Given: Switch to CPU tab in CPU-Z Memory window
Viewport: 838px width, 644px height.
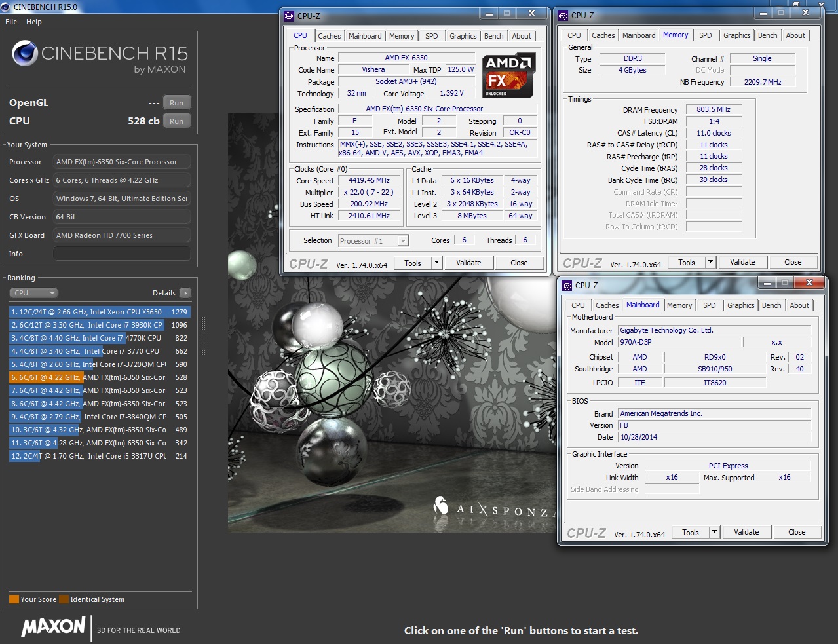Looking at the screenshot, I should (x=574, y=35).
